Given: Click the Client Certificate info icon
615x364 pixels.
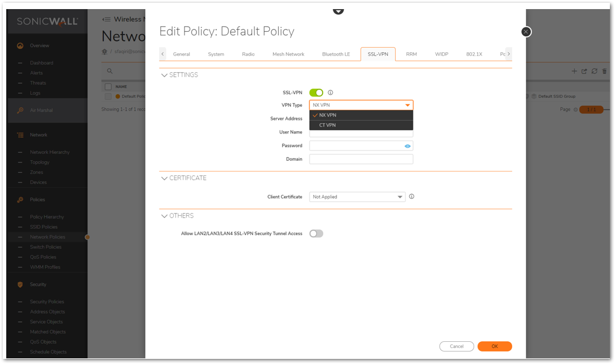Looking at the screenshot, I should [x=412, y=196].
